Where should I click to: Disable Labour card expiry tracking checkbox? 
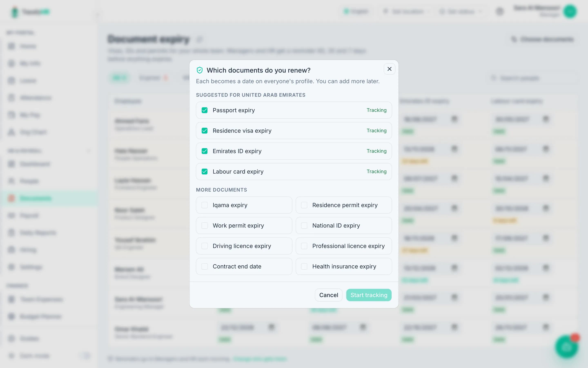click(205, 172)
